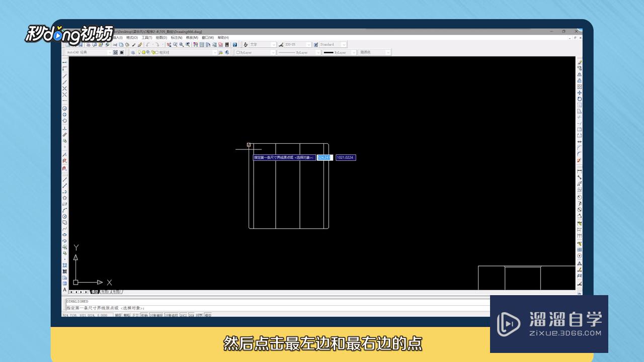Select the Polyline draw tool
644x362 pixels.
point(65,192)
